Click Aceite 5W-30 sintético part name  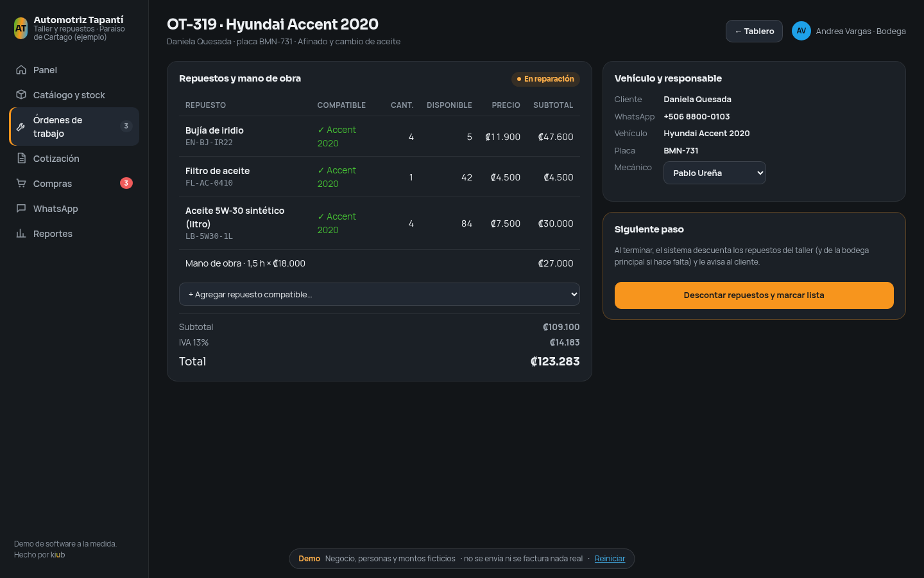[235, 217]
